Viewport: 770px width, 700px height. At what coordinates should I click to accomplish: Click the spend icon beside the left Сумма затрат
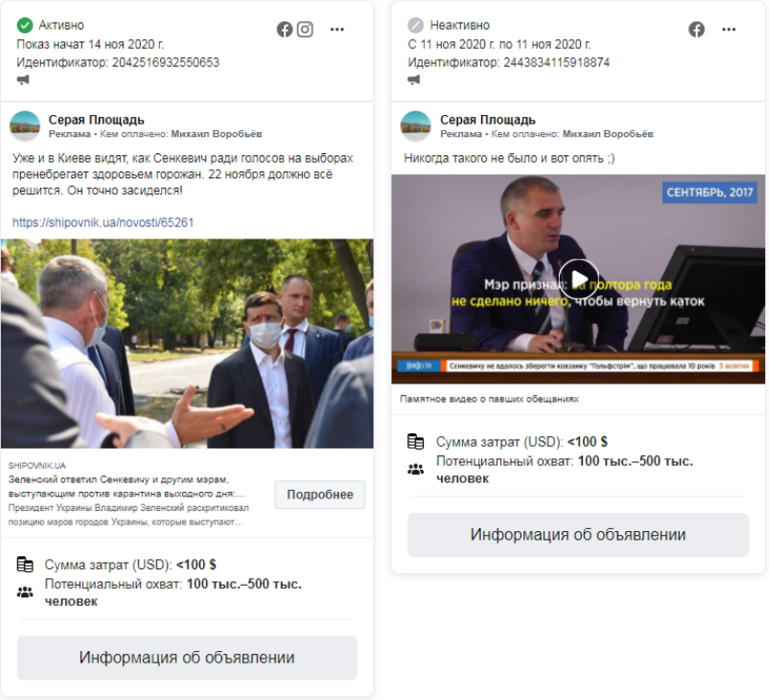point(25,564)
